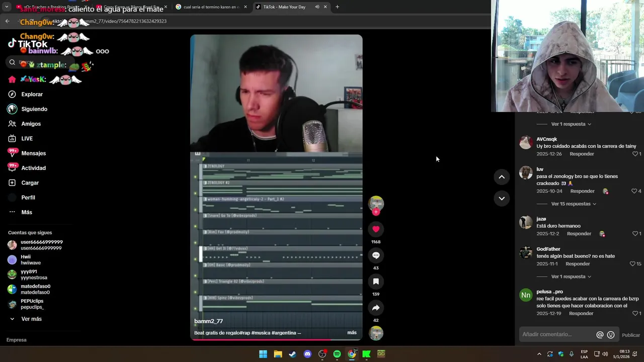Open File Explorer from taskbar
Image resolution: width=644 pixels, height=362 pixels.
click(x=278, y=354)
